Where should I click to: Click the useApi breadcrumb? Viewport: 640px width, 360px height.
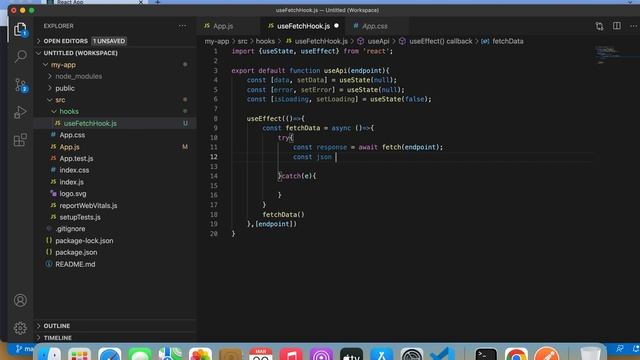[x=378, y=41]
